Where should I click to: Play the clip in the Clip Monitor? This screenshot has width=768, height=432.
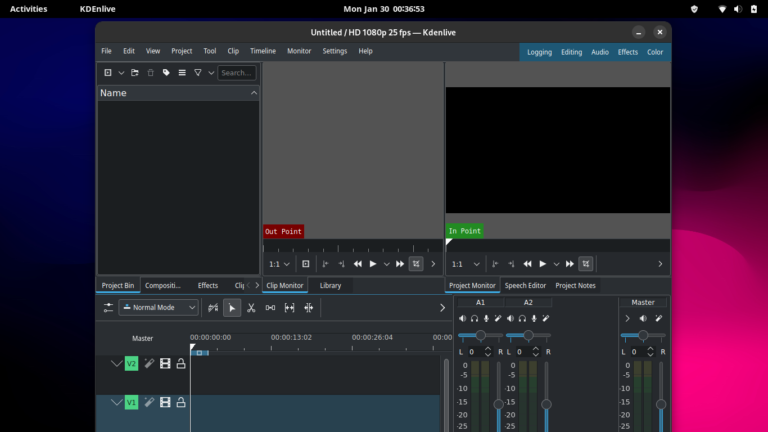pos(373,264)
